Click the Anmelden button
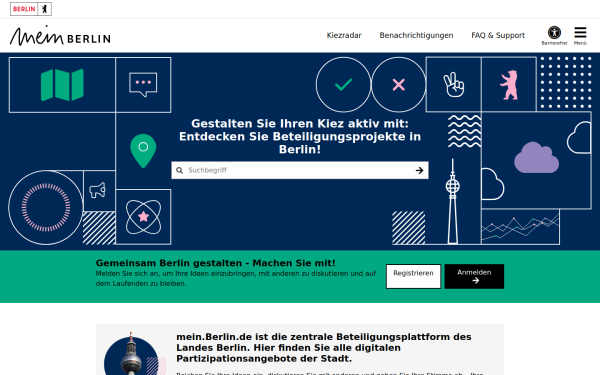 coord(474,276)
